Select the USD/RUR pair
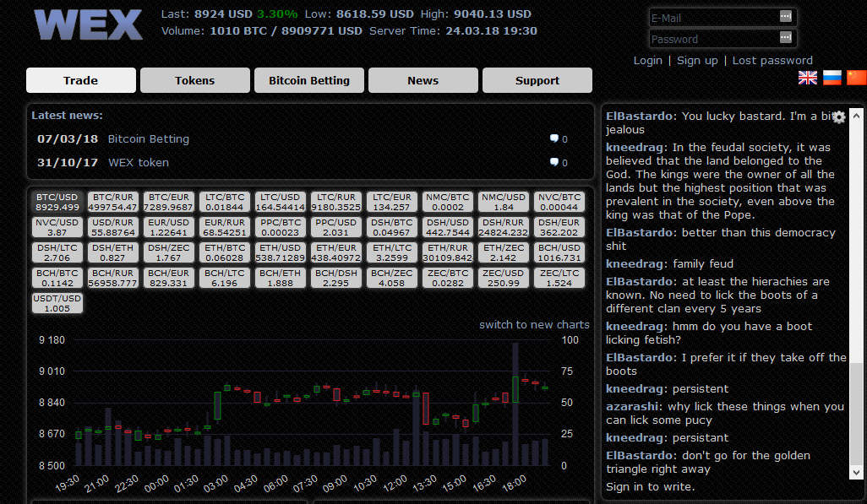The image size is (867, 504). 112,227
